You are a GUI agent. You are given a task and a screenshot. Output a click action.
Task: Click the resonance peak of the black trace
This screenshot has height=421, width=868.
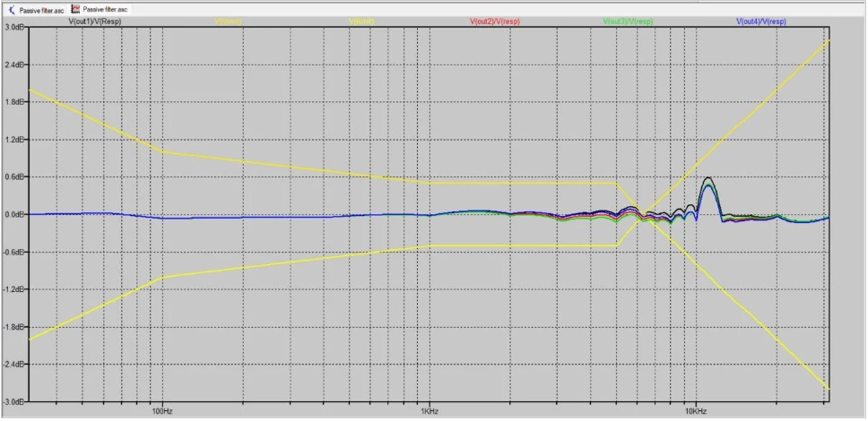click(708, 177)
